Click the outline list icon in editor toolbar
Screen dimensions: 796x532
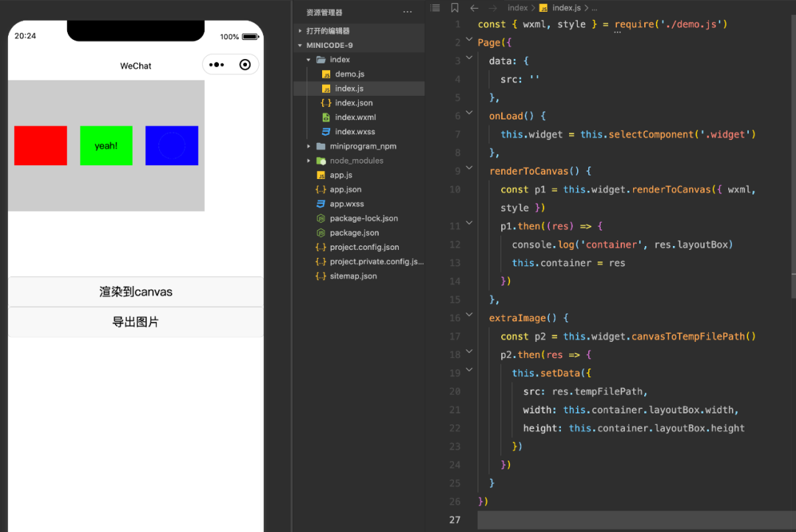coord(435,7)
